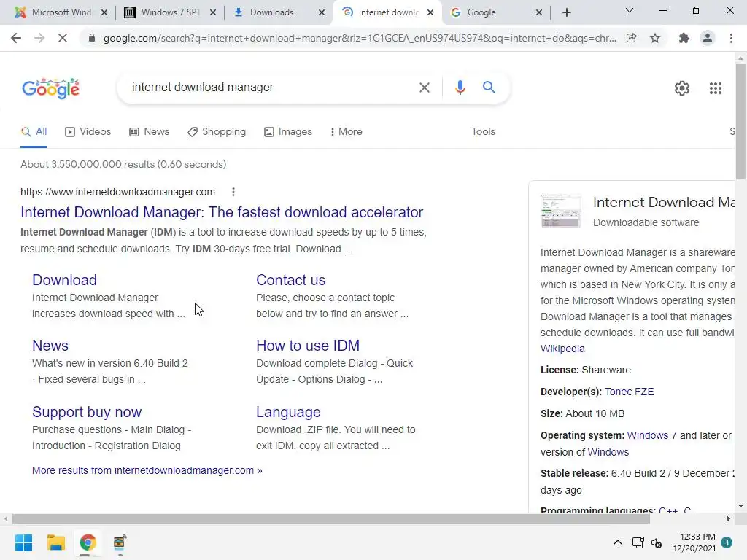The height and width of the screenshot is (560, 747).
Task: Select the Images results filter
Action: pyautogui.click(x=288, y=132)
